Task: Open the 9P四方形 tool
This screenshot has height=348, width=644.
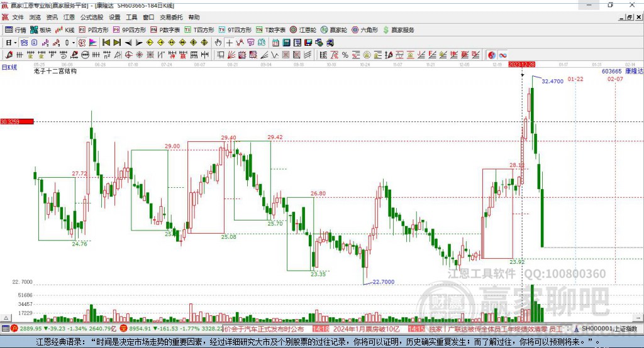Action: 130,30
